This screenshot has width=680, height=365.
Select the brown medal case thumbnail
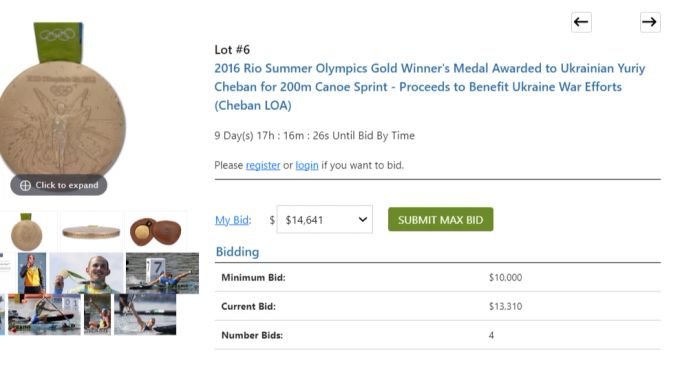coord(156,232)
